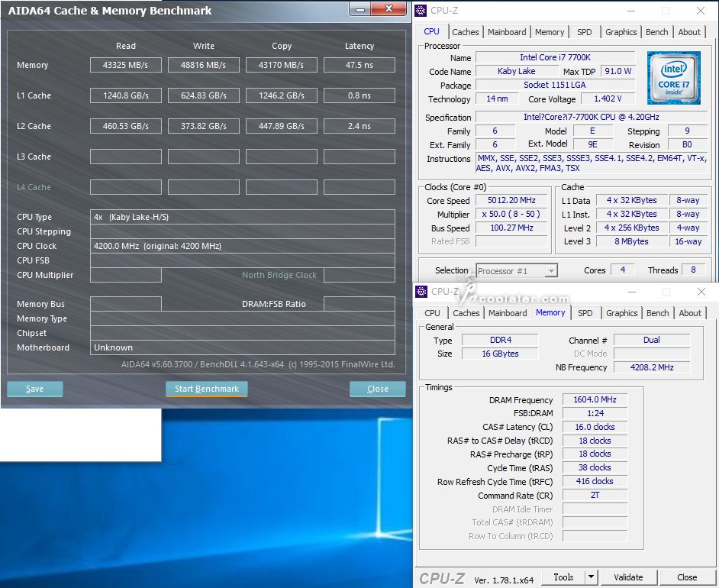Viewport: 719px width, 588px height.
Task: Click Memory Read value 43325 MB/s
Action: 126,65
